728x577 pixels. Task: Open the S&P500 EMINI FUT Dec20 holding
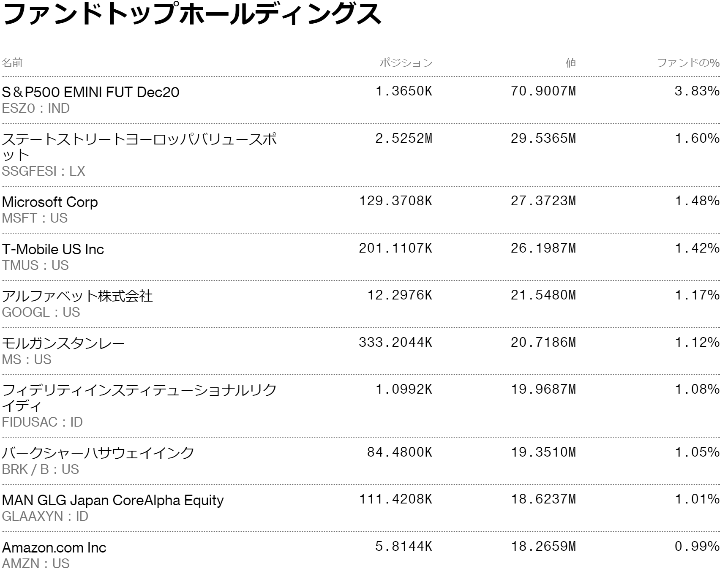pyautogui.click(x=90, y=92)
